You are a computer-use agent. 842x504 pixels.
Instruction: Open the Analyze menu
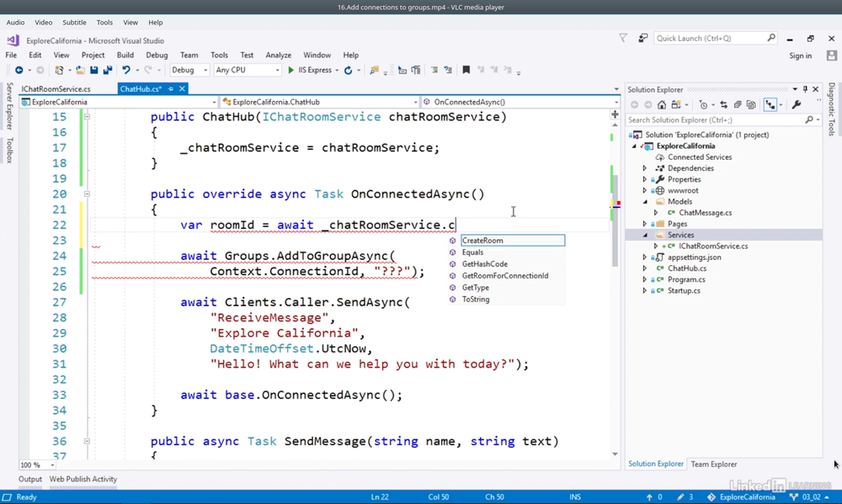[278, 55]
